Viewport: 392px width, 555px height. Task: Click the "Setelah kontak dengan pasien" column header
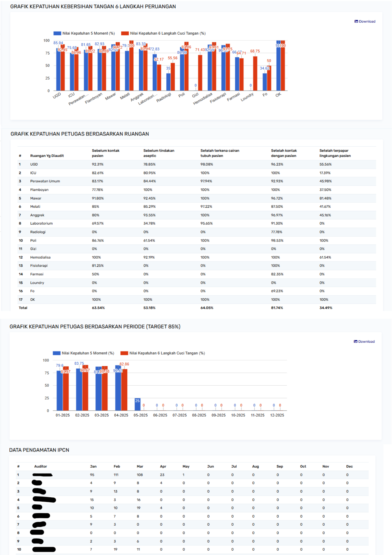click(284, 153)
